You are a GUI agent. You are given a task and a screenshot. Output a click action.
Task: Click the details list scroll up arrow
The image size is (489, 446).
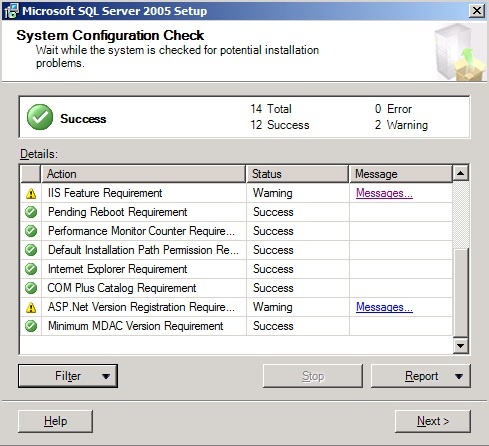pos(461,173)
